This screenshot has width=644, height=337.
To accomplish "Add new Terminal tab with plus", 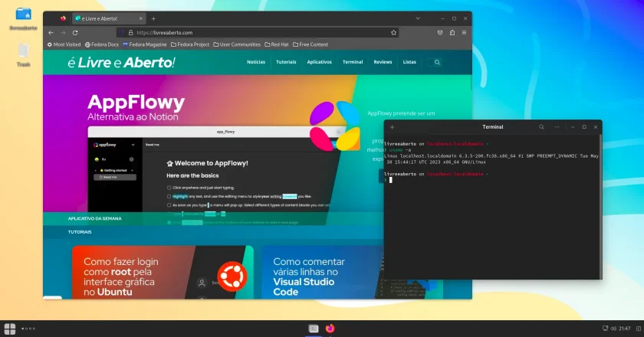I will tap(393, 127).
